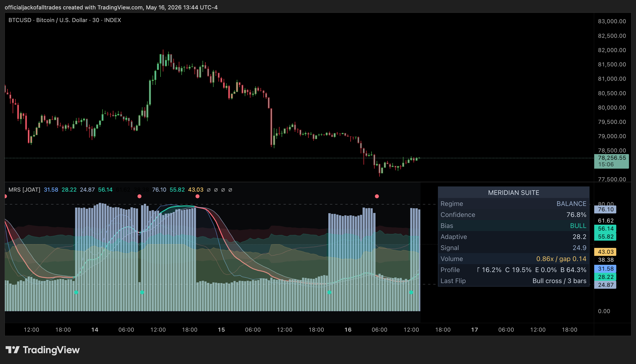Click the C 19.5% profile value
This screenshot has width=636, height=364.
pyautogui.click(x=518, y=270)
